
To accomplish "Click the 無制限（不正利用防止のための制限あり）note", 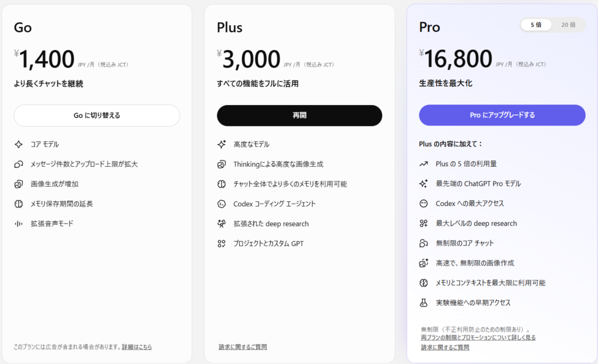I will click(x=475, y=330).
